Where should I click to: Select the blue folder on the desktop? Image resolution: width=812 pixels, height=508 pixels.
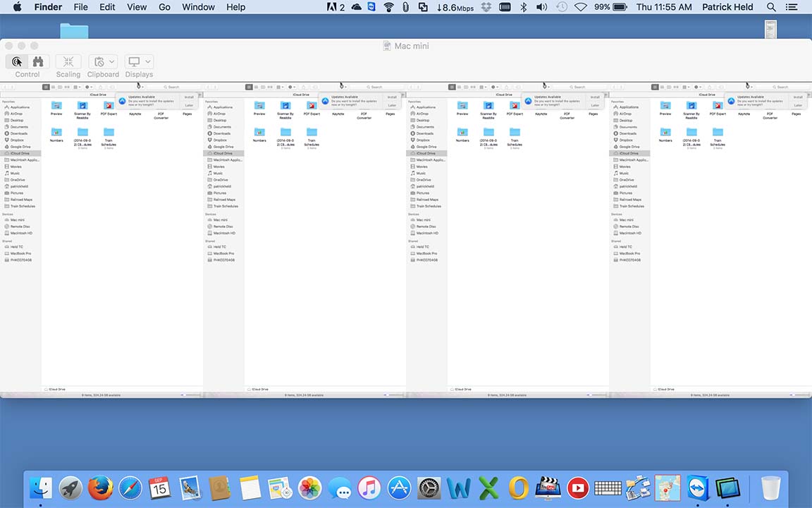[74, 31]
